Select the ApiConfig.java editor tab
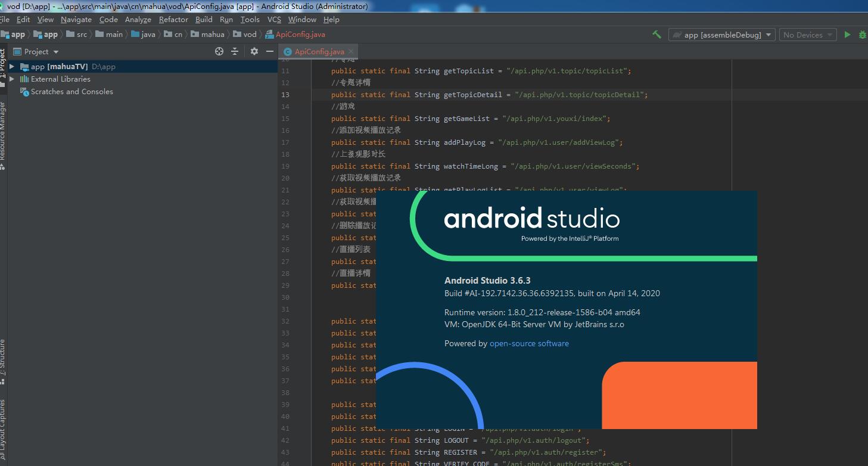Image resolution: width=868 pixels, height=466 pixels. (319, 52)
